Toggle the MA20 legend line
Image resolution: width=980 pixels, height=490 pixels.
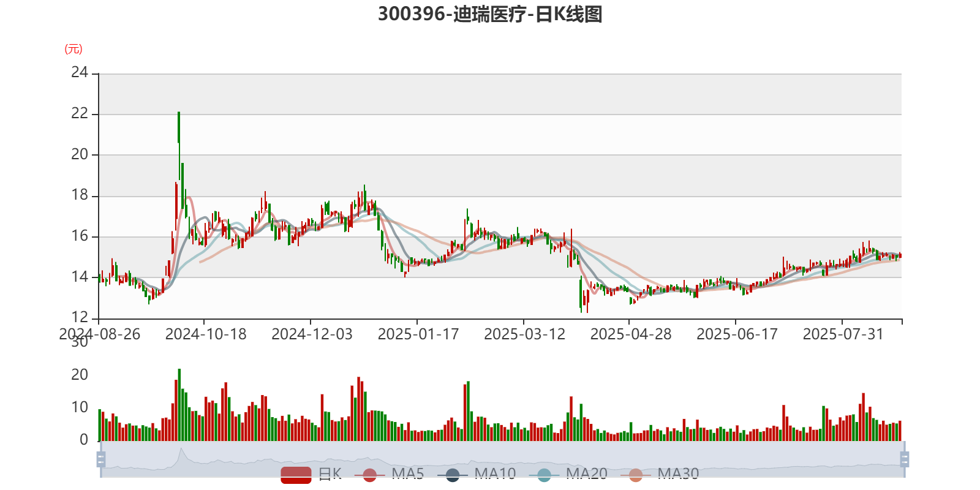point(568,475)
